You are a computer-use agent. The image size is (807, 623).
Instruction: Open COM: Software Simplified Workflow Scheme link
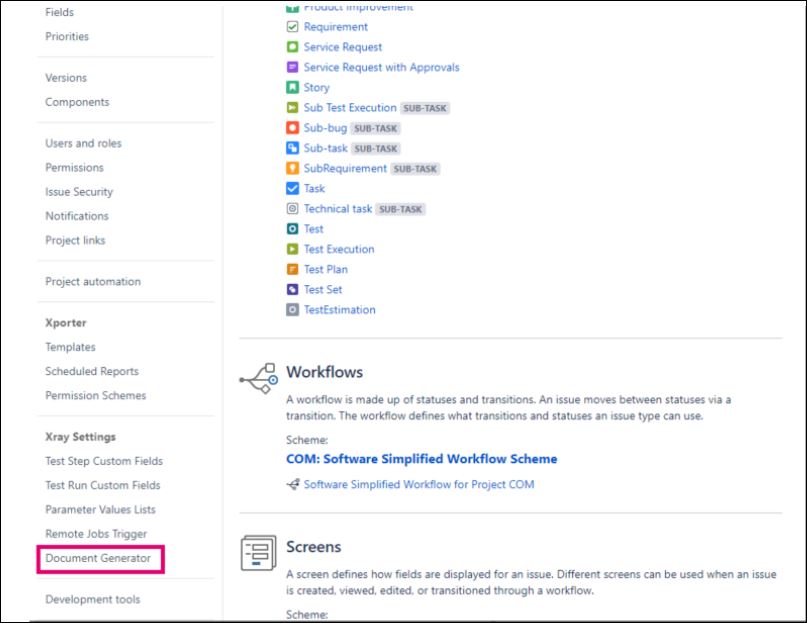421,459
